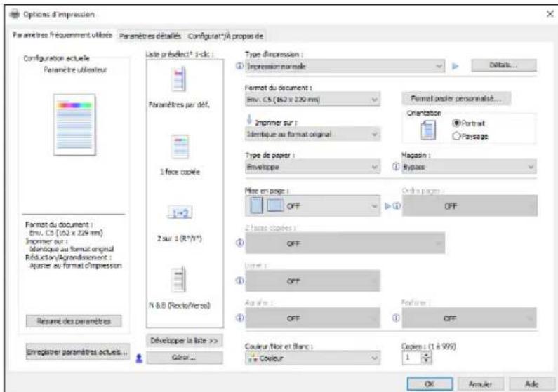Open the Couleur/Noir et Blanc dropdown
Screen dimensions: 558x392
(312, 358)
